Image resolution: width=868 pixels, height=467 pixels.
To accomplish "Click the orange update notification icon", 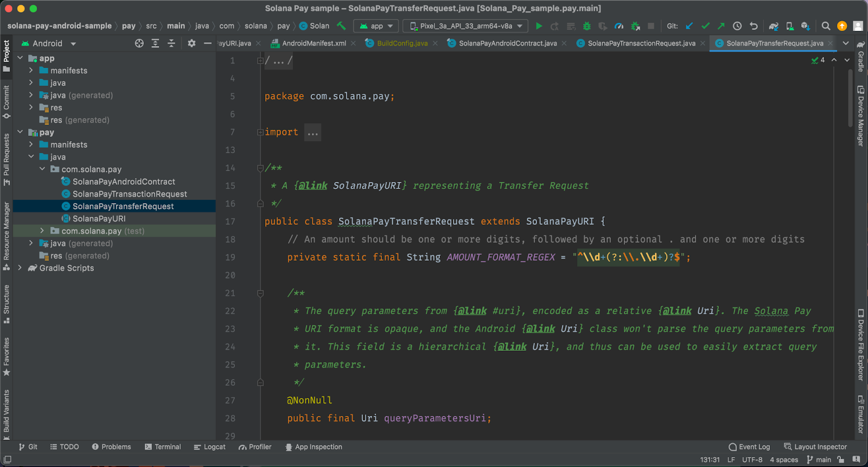I will (842, 26).
